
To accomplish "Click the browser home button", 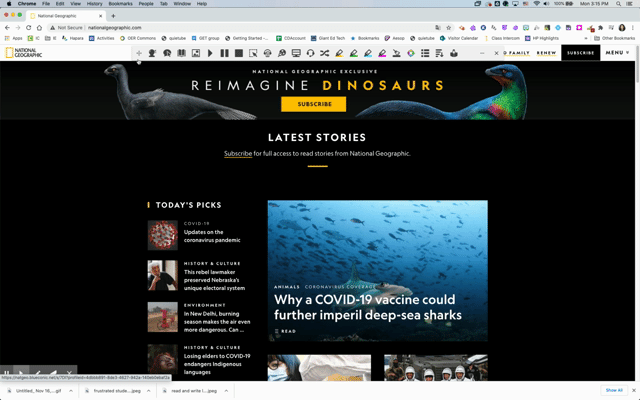I will pyautogui.click(x=39, y=28).
